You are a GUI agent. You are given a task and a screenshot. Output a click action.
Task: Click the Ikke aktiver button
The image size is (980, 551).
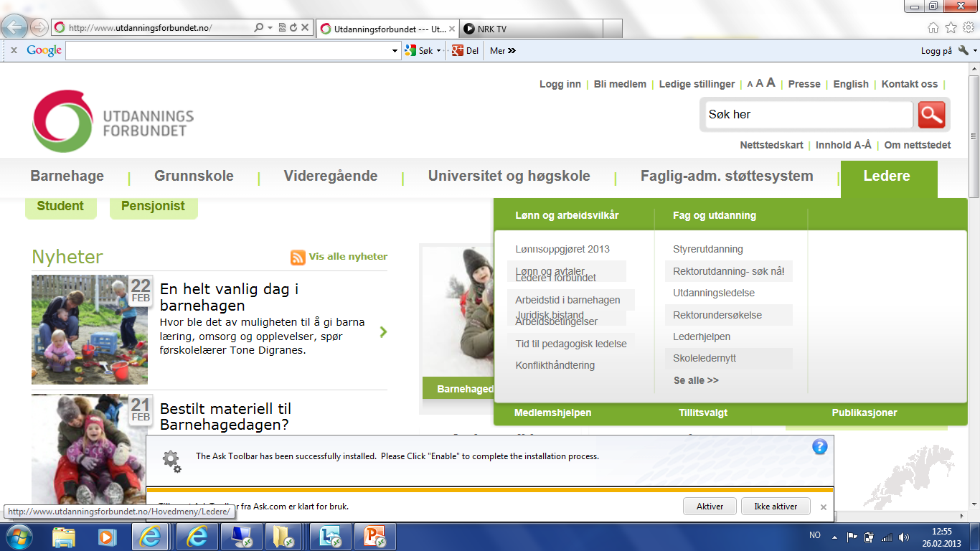tap(776, 507)
